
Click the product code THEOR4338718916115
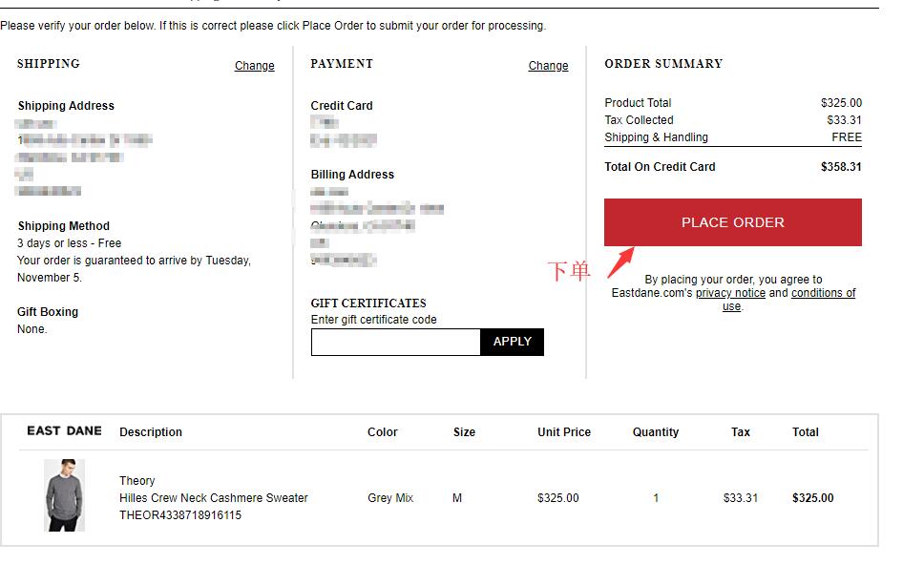tap(180, 515)
